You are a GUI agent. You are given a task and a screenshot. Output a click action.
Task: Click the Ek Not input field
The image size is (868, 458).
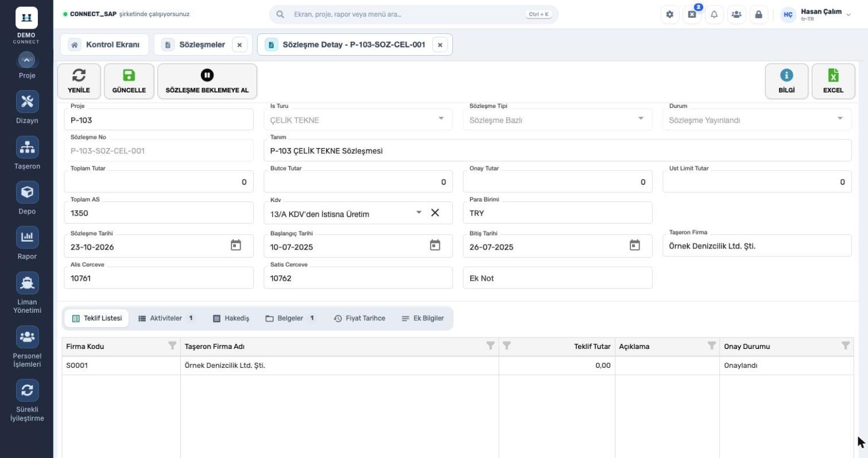coord(557,278)
